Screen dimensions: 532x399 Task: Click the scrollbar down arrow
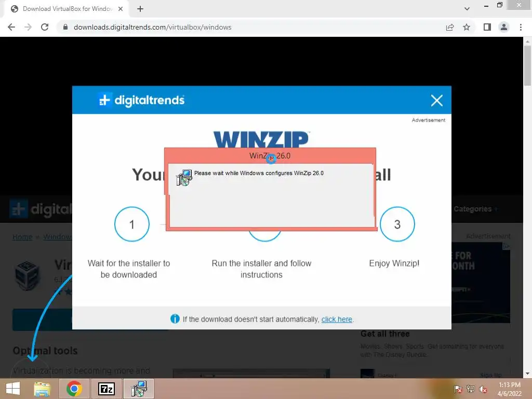527,374
